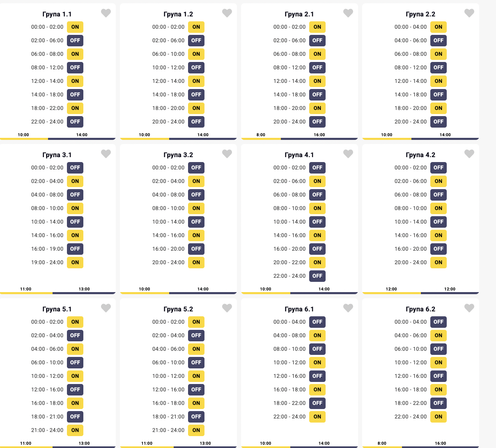496x448 pixels.
Task: Favorite the Група 4.2 card
Action: click(x=469, y=154)
